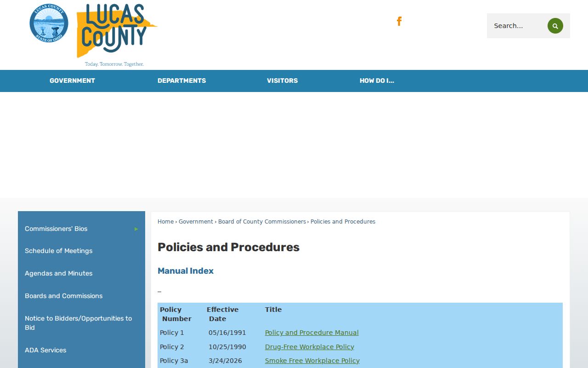Click the 'Policy 1' cell
Viewport: 588px width, 368px height.
pyautogui.click(x=172, y=333)
